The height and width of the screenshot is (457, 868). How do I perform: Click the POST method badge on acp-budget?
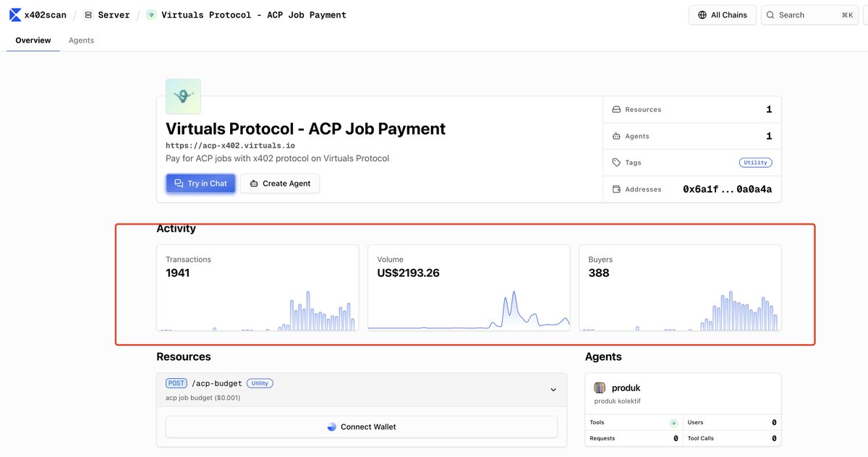pos(176,383)
